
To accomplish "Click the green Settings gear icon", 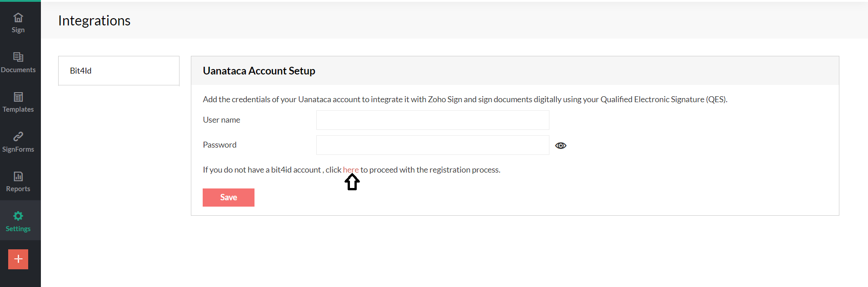I will pos(18,216).
